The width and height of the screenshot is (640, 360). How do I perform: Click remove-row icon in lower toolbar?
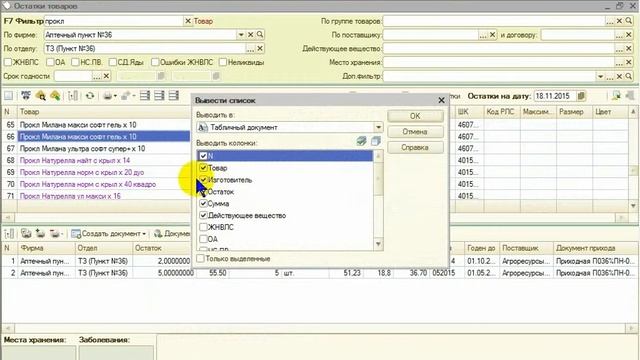55,233
